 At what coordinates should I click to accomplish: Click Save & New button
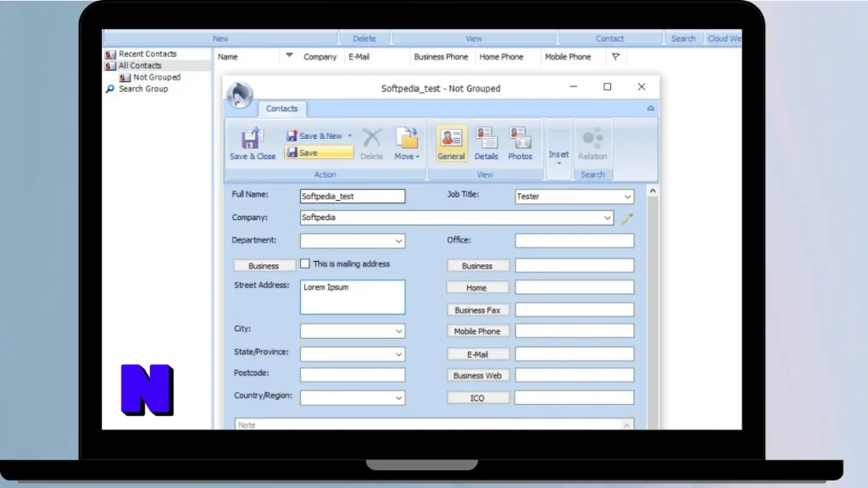[x=314, y=136]
